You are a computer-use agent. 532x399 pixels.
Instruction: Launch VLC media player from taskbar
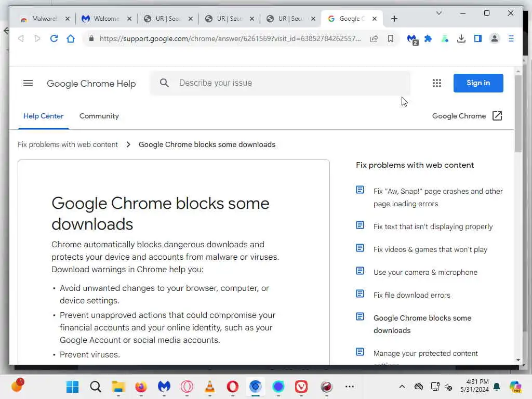[x=210, y=387]
